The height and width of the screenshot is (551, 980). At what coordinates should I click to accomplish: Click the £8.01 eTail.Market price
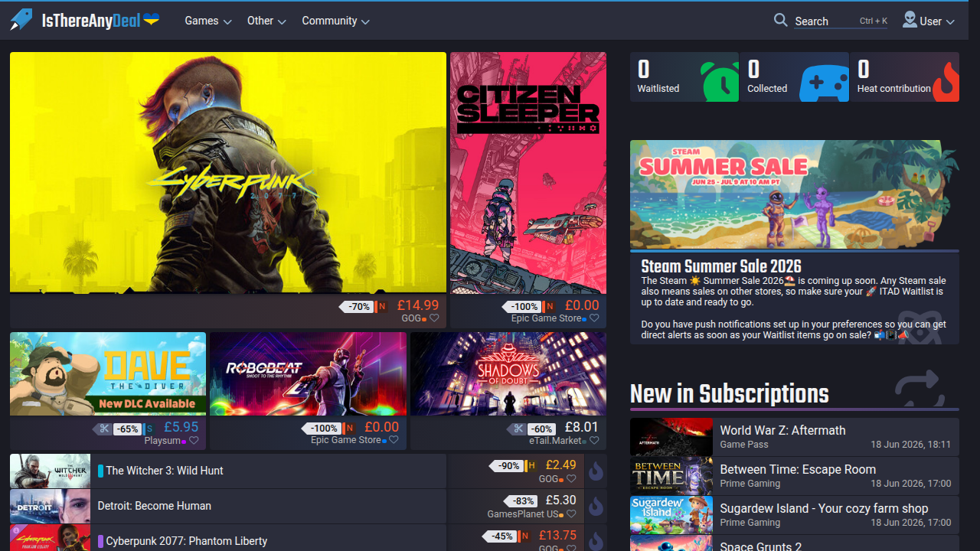click(x=581, y=427)
